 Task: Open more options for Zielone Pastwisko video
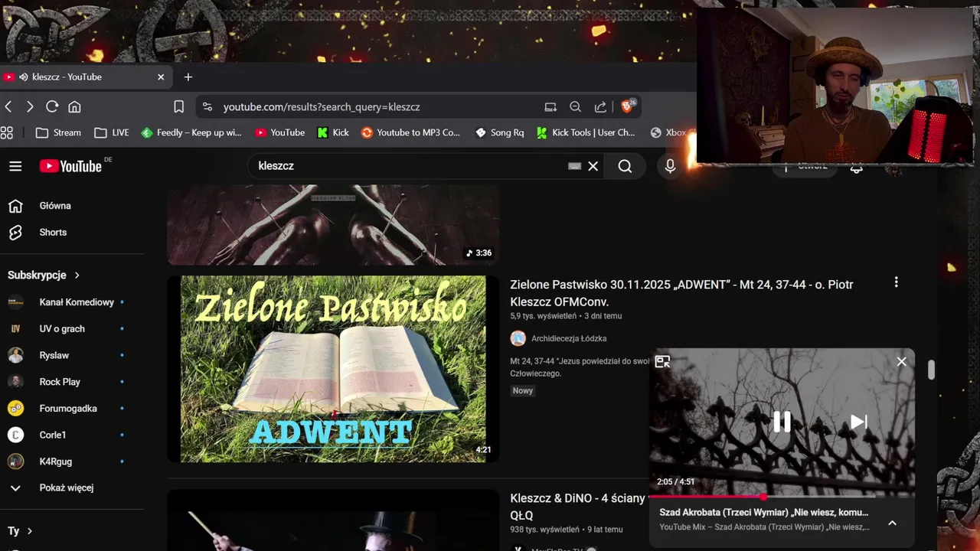(x=896, y=282)
